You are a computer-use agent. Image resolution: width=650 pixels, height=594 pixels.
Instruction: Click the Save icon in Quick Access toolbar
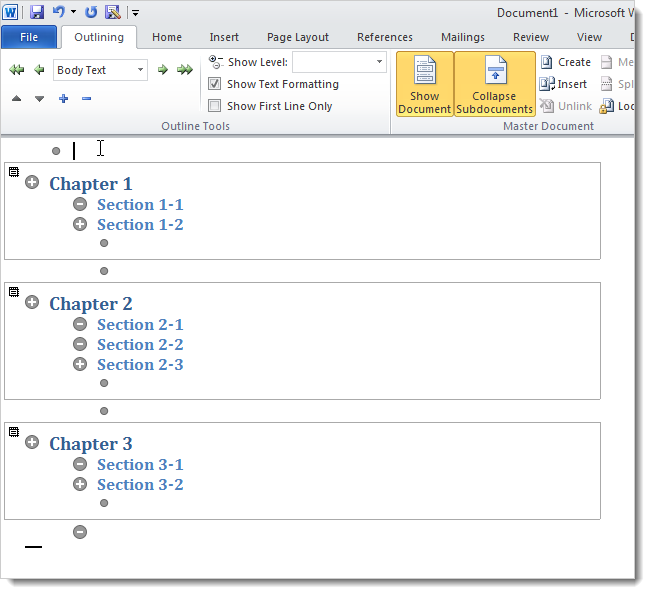[x=37, y=13]
